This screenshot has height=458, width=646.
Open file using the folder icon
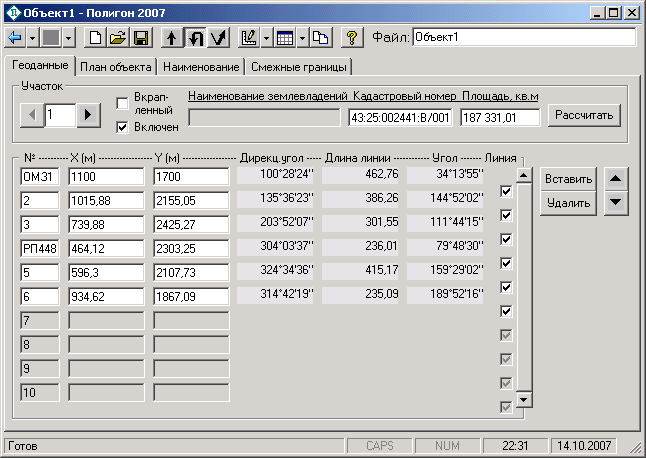click(118, 38)
